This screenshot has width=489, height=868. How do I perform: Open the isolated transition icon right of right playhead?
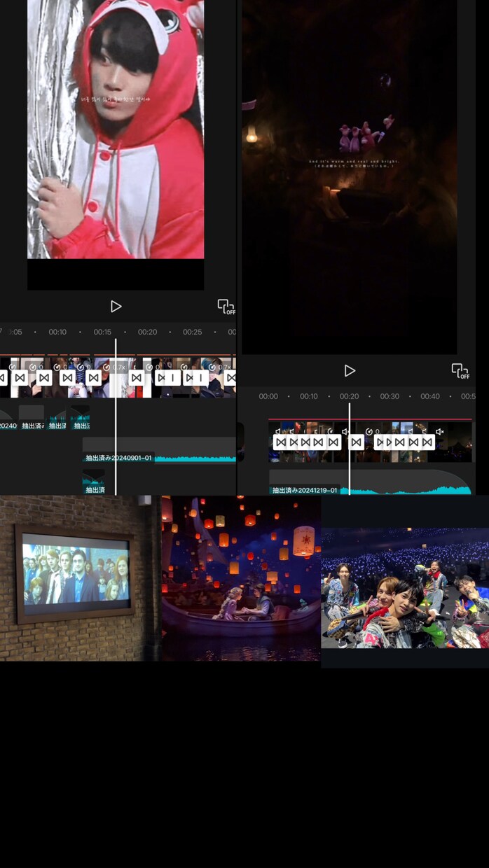pyautogui.click(x=357, y=442)
